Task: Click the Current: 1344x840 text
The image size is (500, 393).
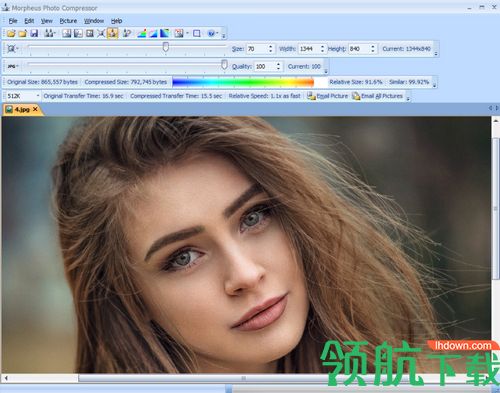Action: tap(407, 49)
